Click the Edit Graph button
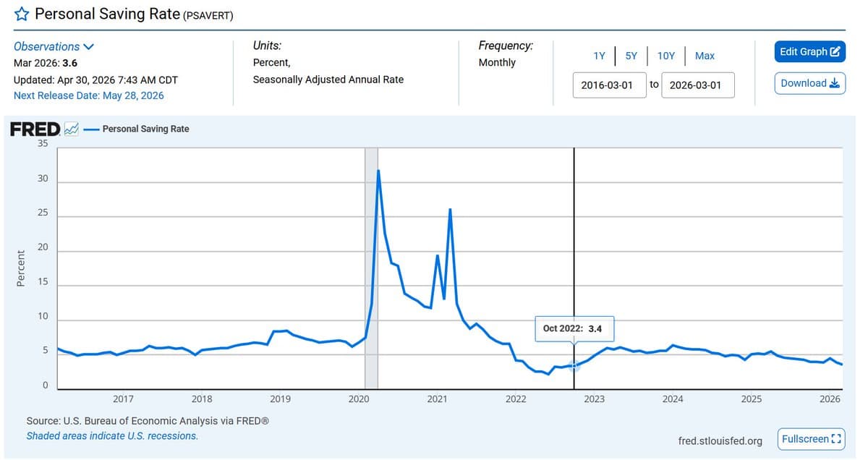Screen dimensions: 868x460 [x=809, y=51]
